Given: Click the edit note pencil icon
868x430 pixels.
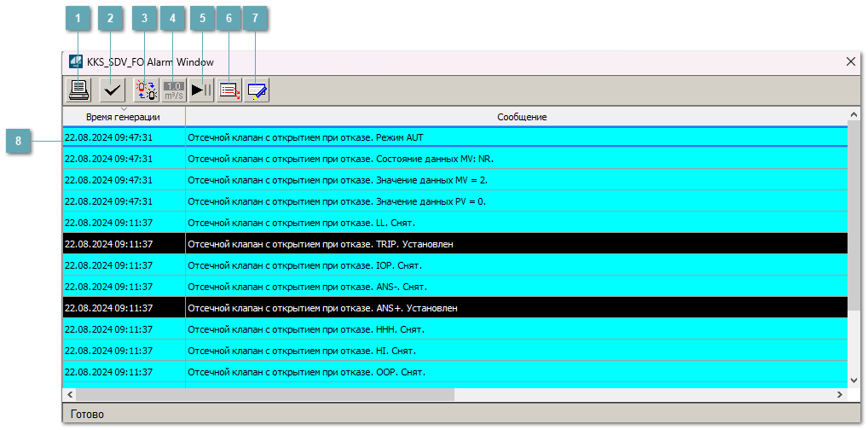Looking at the screenshot, I should 257,90.
